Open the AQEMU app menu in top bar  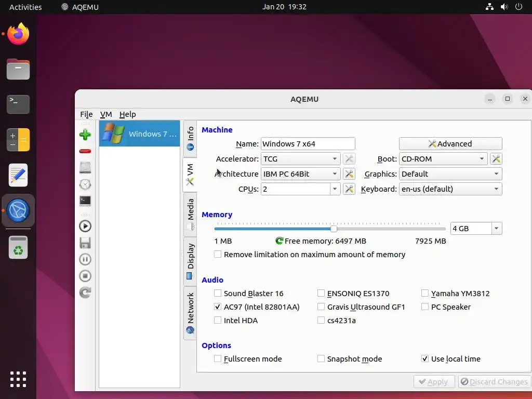point(80,7)
